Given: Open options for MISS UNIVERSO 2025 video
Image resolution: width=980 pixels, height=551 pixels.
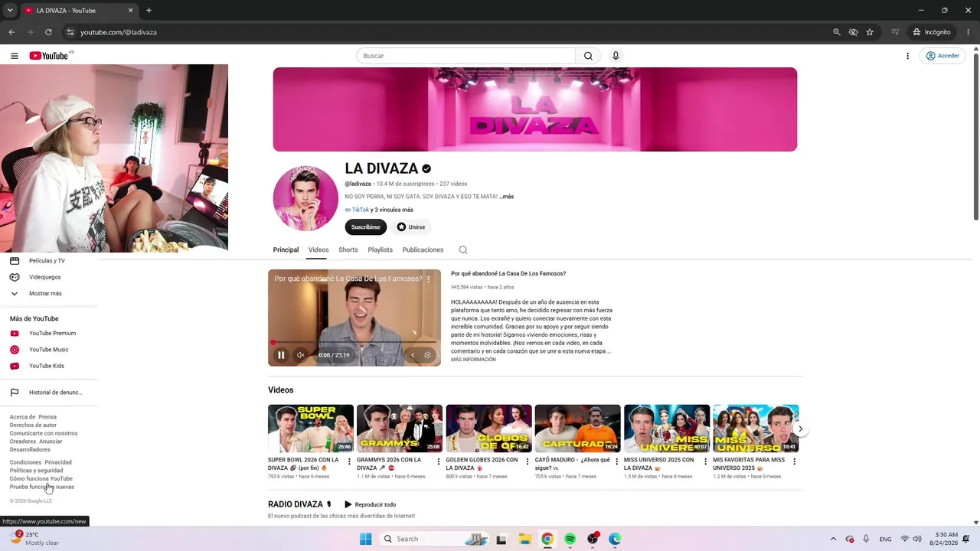Looking at the screenshot, I should [x=705, y=461].
